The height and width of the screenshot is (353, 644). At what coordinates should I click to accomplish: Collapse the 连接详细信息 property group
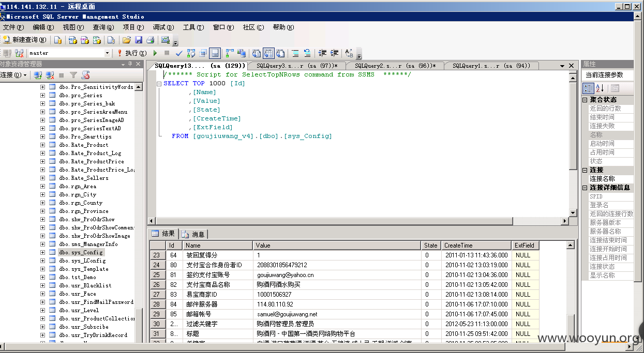click(585, 188)
